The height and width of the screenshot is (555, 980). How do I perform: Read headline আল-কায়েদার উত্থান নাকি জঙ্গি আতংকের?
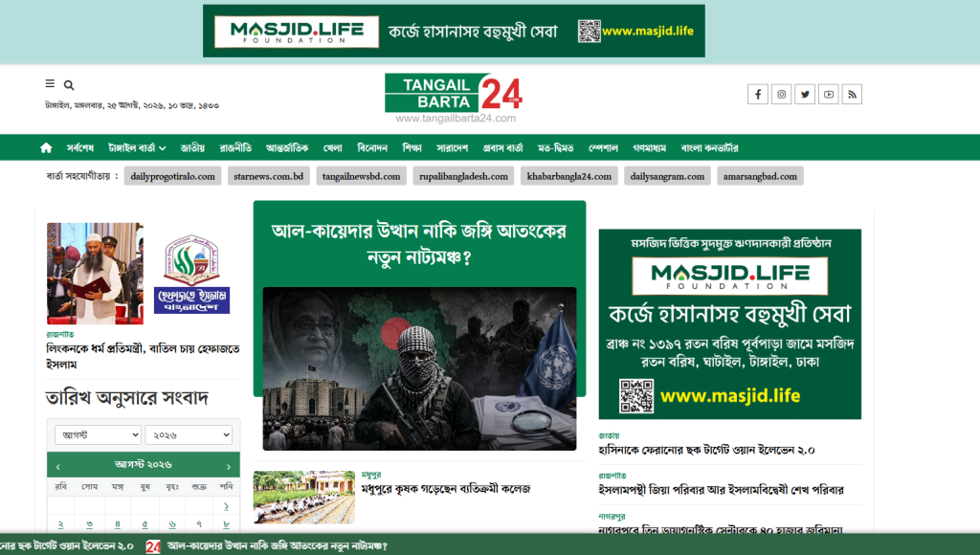coord(419,243)
